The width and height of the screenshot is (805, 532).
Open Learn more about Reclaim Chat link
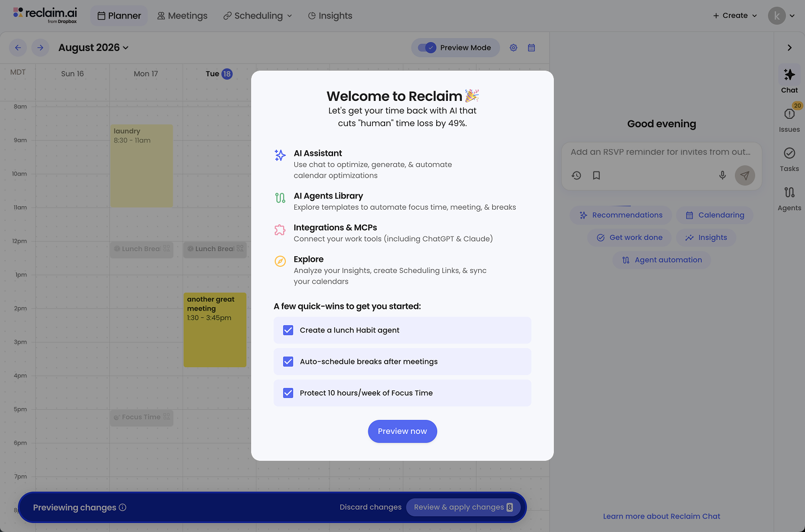tap(661, 516)
